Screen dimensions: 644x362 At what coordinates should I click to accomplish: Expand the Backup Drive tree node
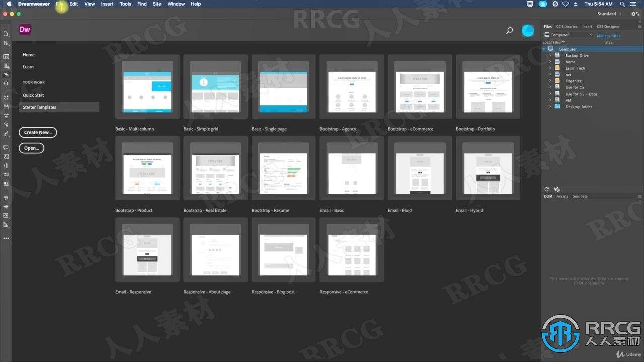point(550,55)
